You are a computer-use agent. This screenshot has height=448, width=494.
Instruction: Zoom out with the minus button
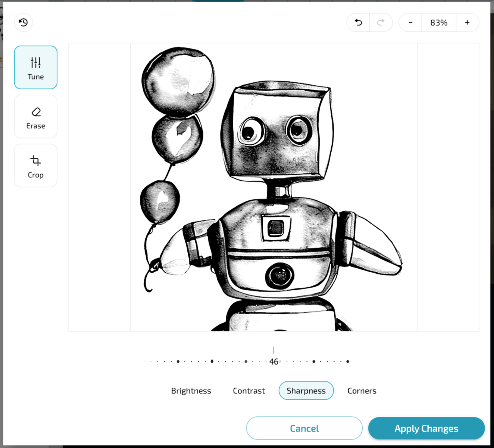tap(410, 23)
